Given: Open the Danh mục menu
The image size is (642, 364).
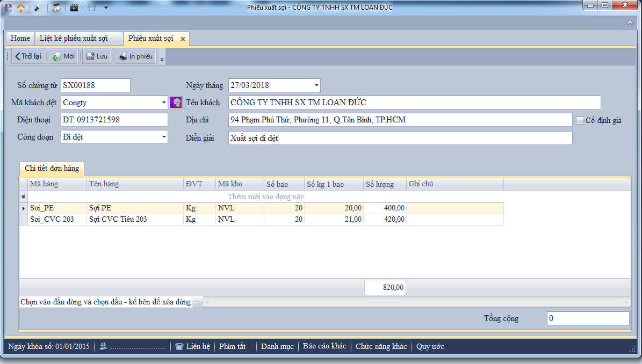Looking at the screenshot, I should pos(277,346).
